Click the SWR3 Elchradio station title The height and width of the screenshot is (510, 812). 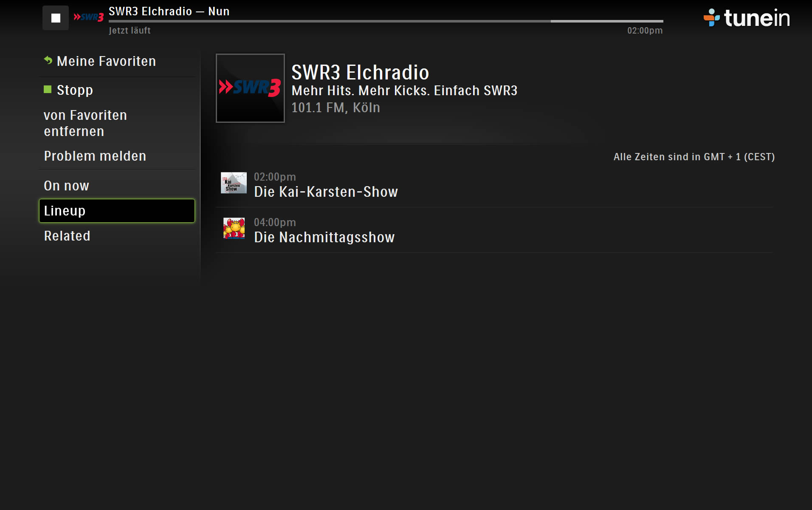[360, 72]
